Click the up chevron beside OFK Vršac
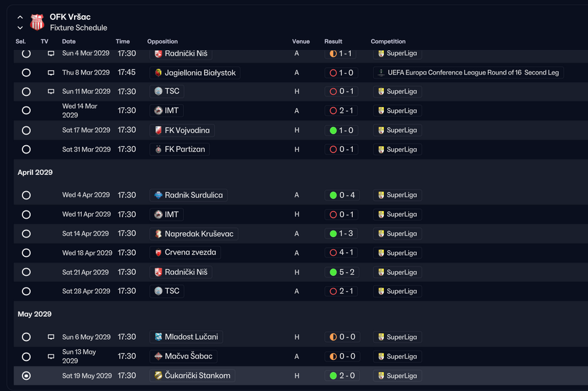This screenshot has width=588, height=391. pos(20,17)
